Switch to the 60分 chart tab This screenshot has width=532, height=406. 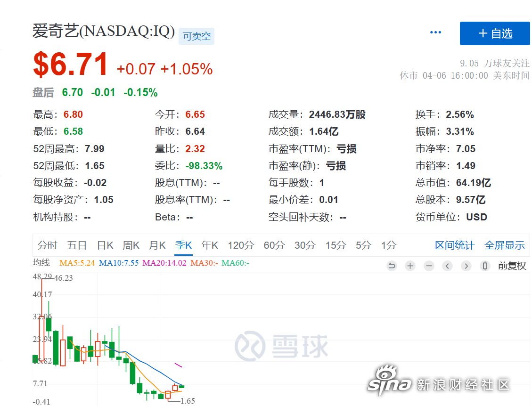click(x=274, y=245)
